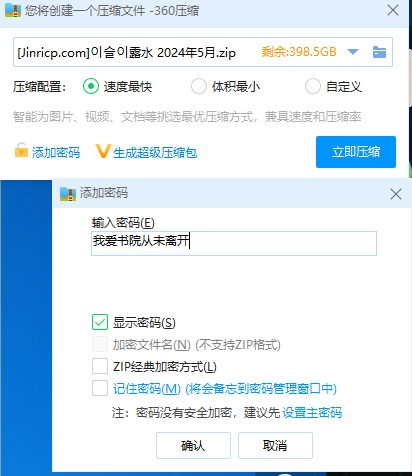Screen dimensions: 412x476
Task: Click the 输入密码 password field
Action: tap(234, 243)
